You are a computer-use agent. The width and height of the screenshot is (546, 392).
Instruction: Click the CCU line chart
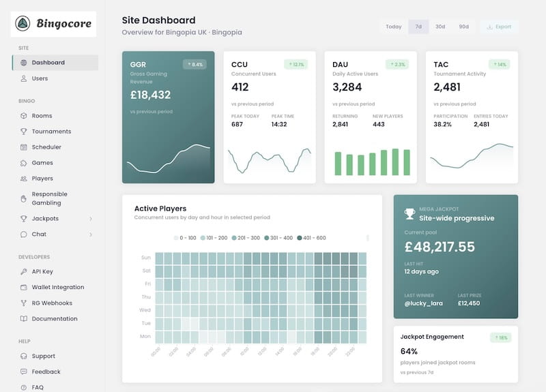tap(270, 161)
